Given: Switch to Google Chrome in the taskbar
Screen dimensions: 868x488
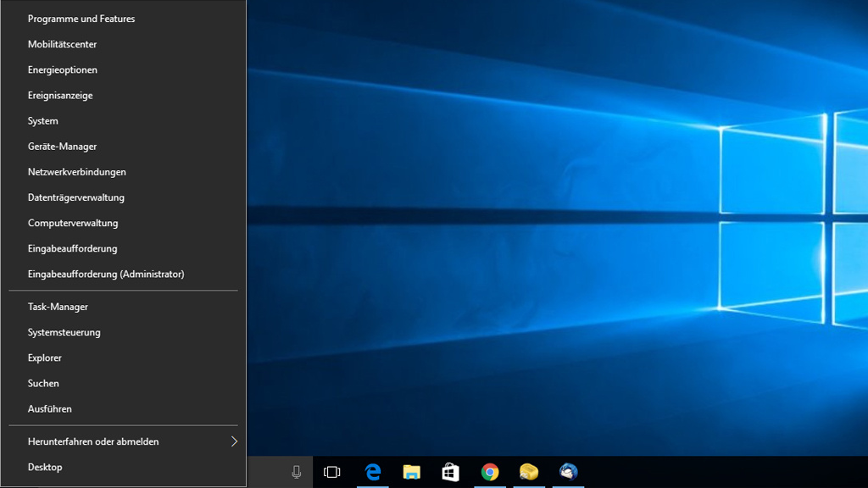Looking at the screenshot, I should coord(490,472).
